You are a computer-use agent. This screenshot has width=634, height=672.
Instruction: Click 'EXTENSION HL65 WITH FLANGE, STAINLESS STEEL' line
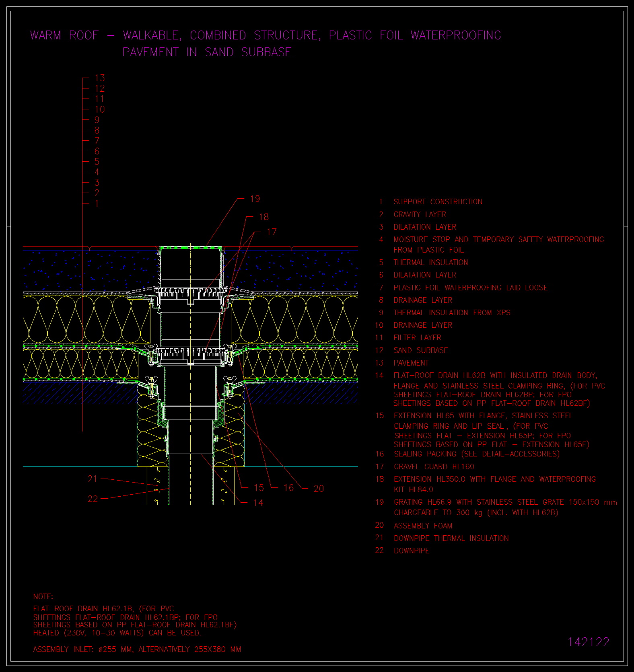[483, 416]
